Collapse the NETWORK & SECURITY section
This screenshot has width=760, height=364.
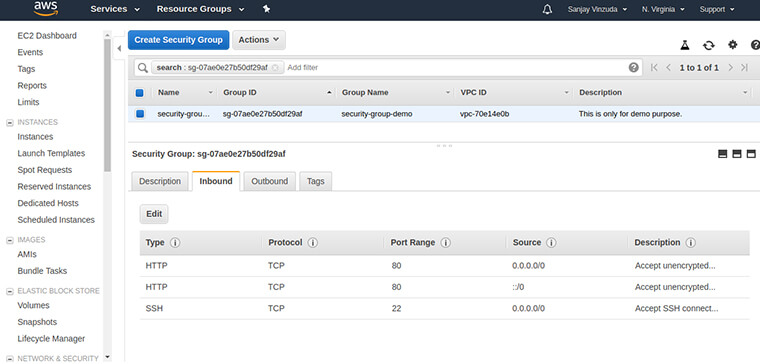pos(9,359)
